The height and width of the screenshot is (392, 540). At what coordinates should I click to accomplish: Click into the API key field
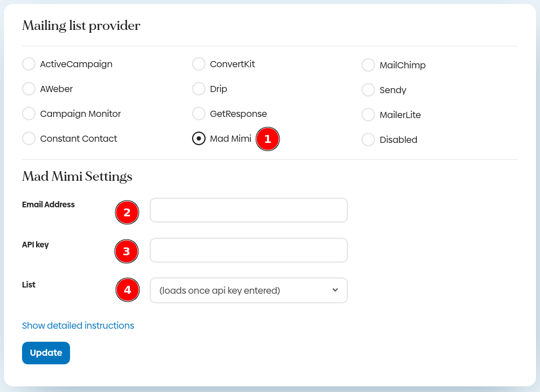249,250
